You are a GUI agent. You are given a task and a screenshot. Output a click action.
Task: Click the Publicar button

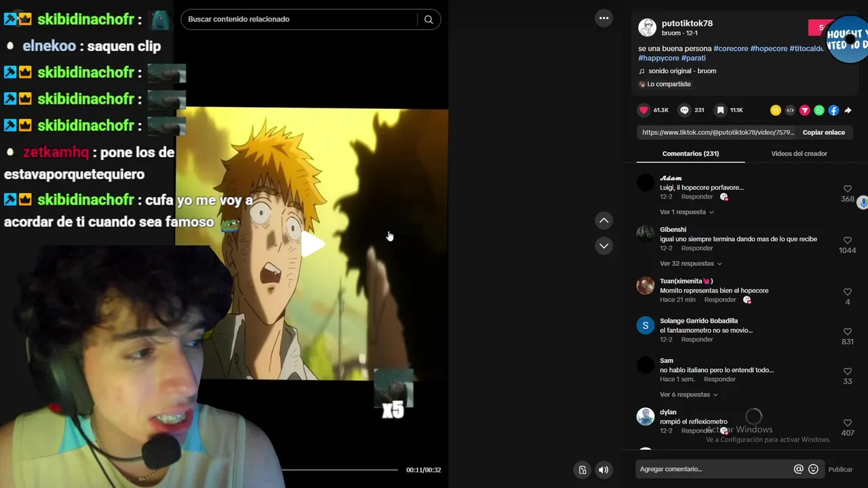[840, 469]
